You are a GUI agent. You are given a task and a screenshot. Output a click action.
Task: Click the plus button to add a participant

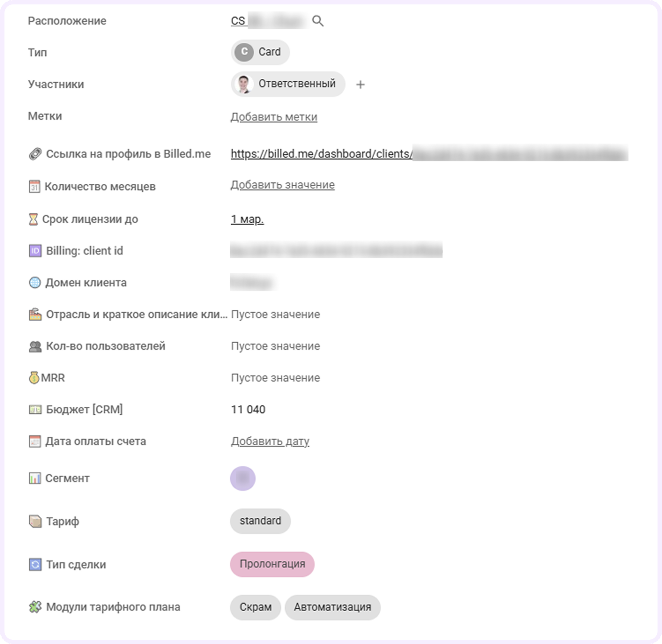pos(360,84)
